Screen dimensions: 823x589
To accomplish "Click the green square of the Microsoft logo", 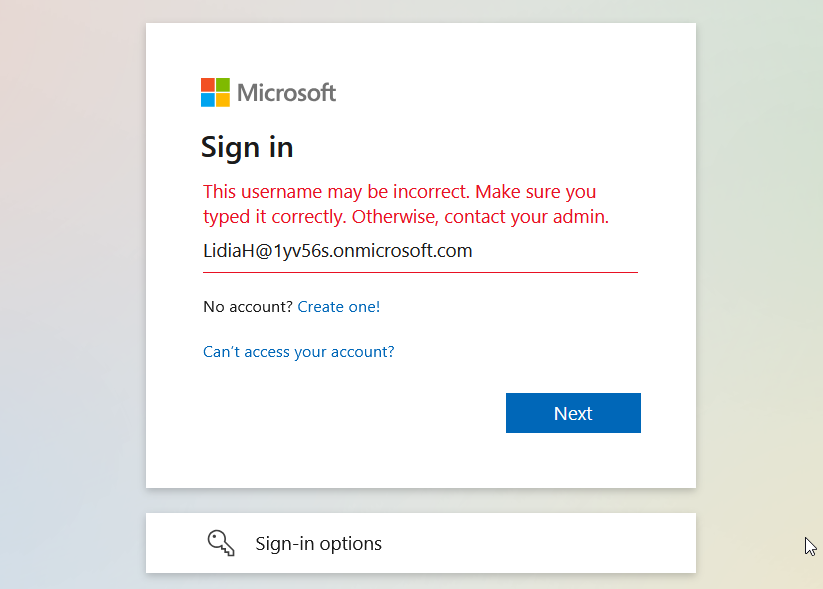I will (x=223, y=85).
